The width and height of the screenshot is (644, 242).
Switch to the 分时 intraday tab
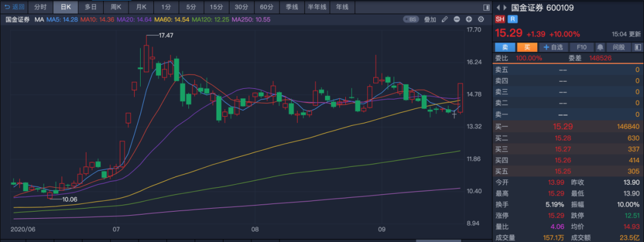(41, 7)
